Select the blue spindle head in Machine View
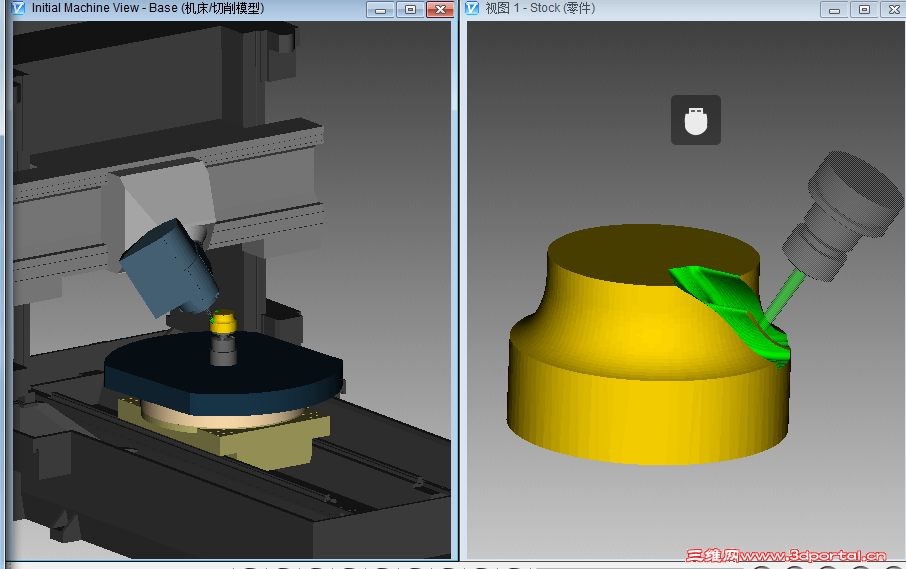Image resolution: width=906 pixels, height=569 pixels. point(169,267)
